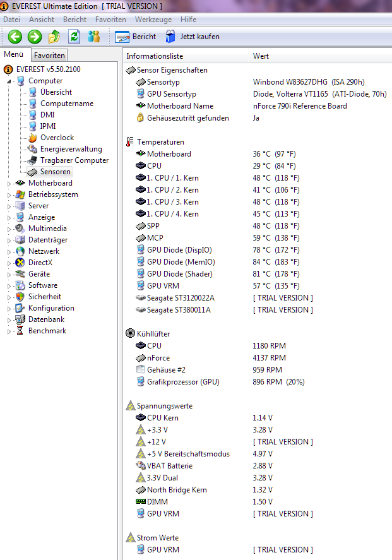The image size is (392, 560).
Task: Click the green Back arrow button
Action: pos(15,37)
